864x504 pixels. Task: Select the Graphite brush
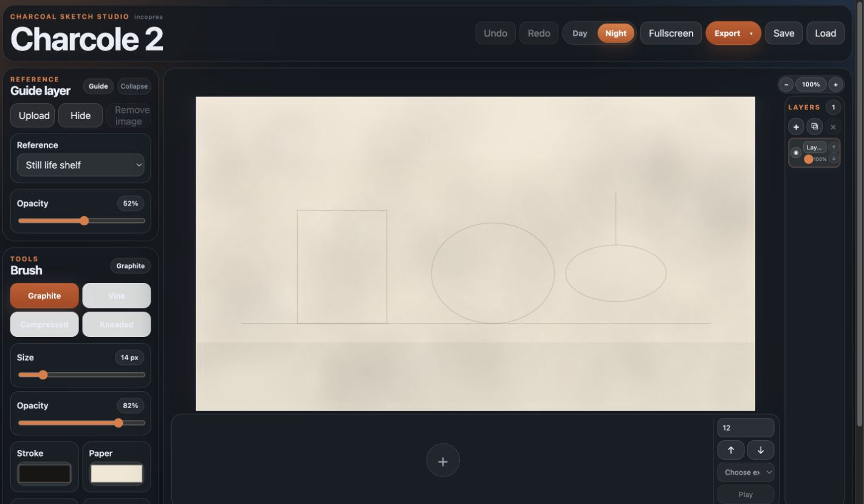click(x=44, y=296)
